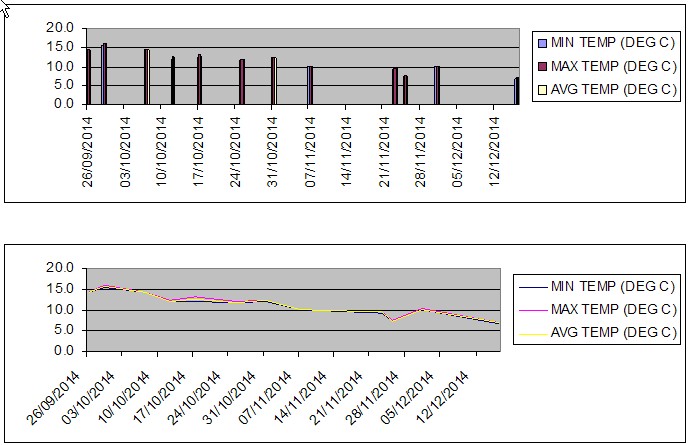Select the 10.0 y-axis label in line chart
Screen dimensions: 688x445
pos(61,310)
